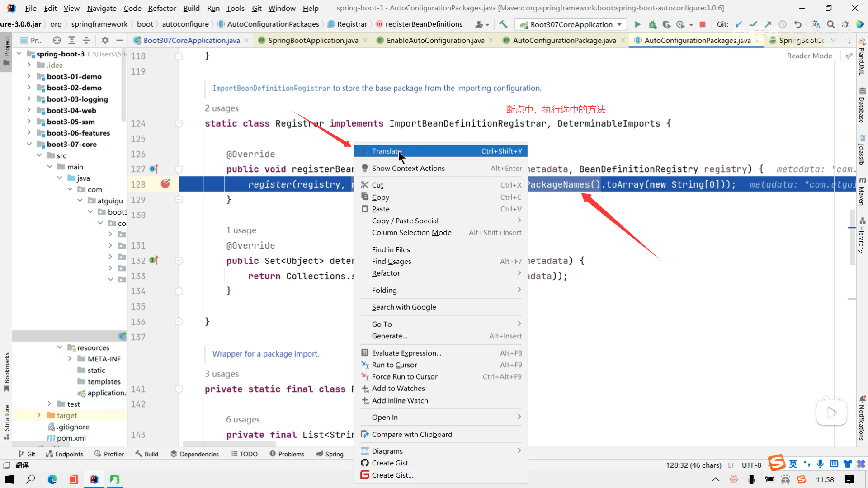Collapse the boot3-07-core module

point(29,144)
